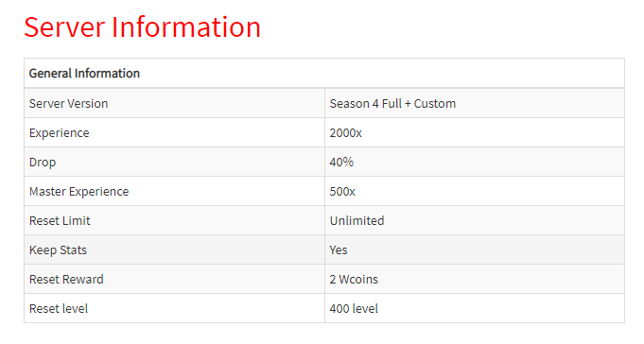The image size is (644, 344).
Task: Select the Reset level label
Action: click(59, 309)
